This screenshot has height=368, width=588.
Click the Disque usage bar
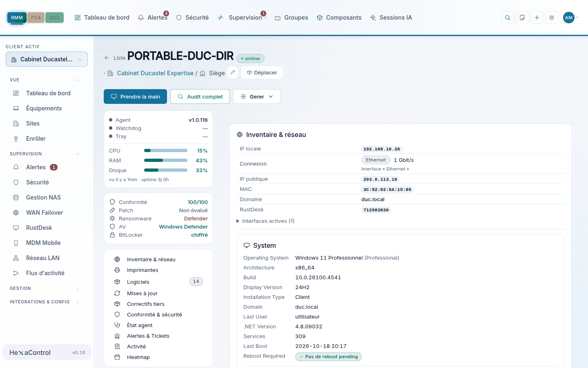166,170
